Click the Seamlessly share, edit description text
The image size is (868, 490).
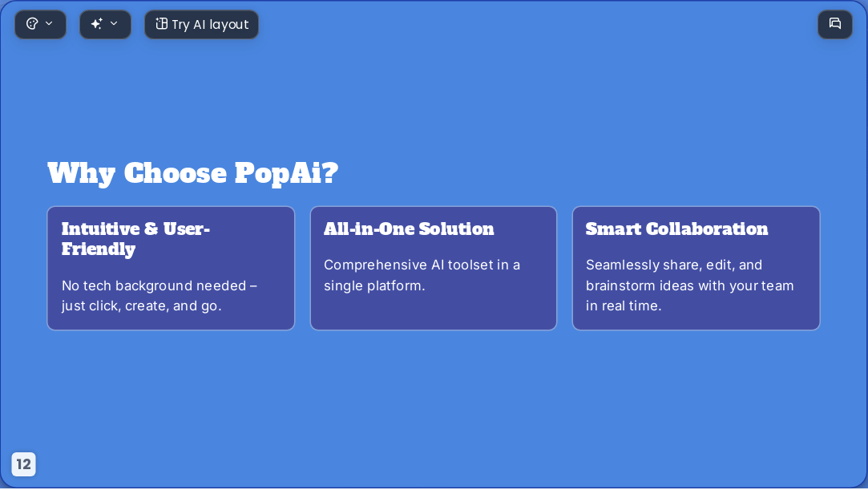(x=690, y=285)
